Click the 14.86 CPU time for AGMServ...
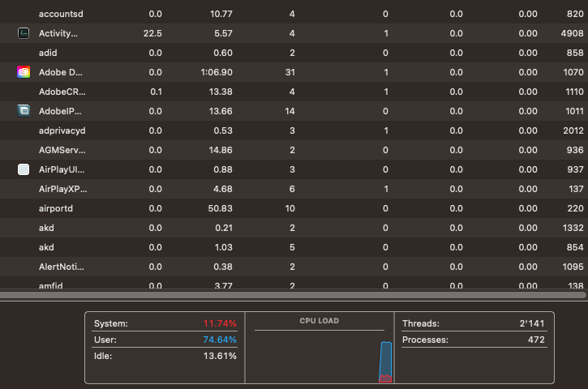 pyautogui.click(x=220, y=150)
